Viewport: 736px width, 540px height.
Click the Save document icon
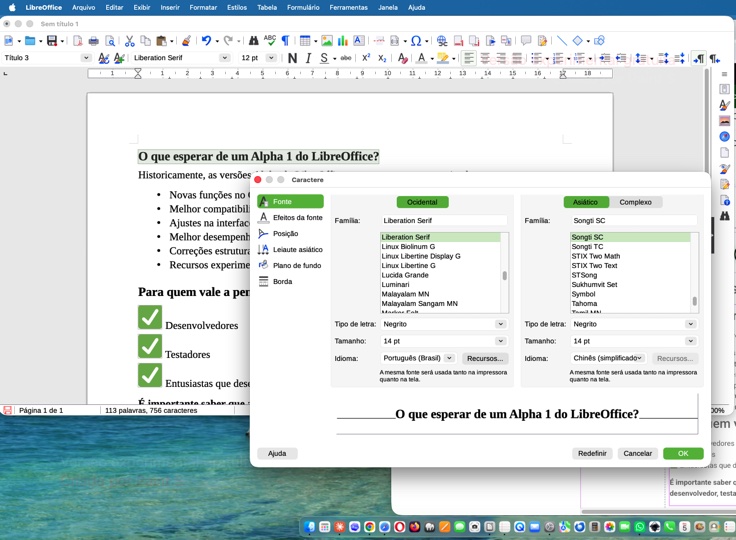(52, 41)
